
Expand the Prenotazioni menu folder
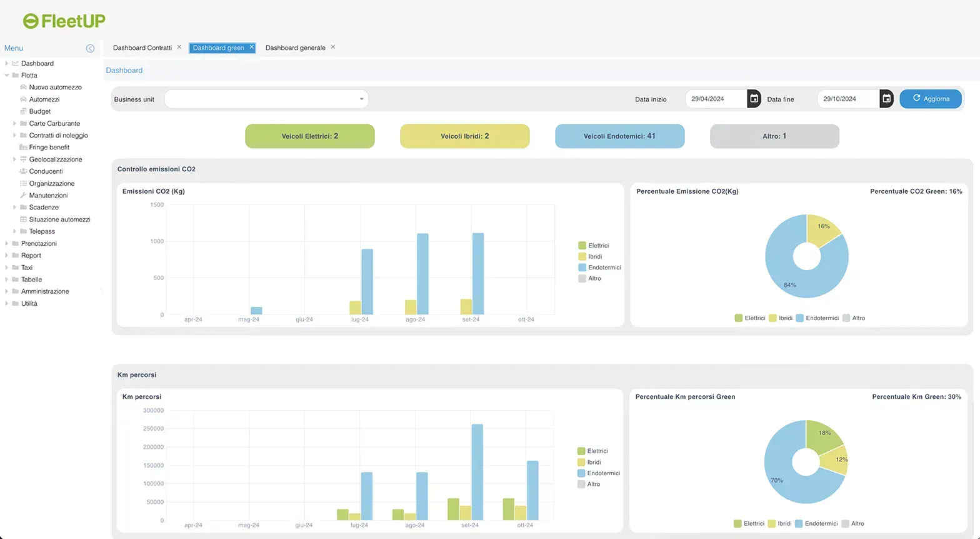tap(7, 244)
